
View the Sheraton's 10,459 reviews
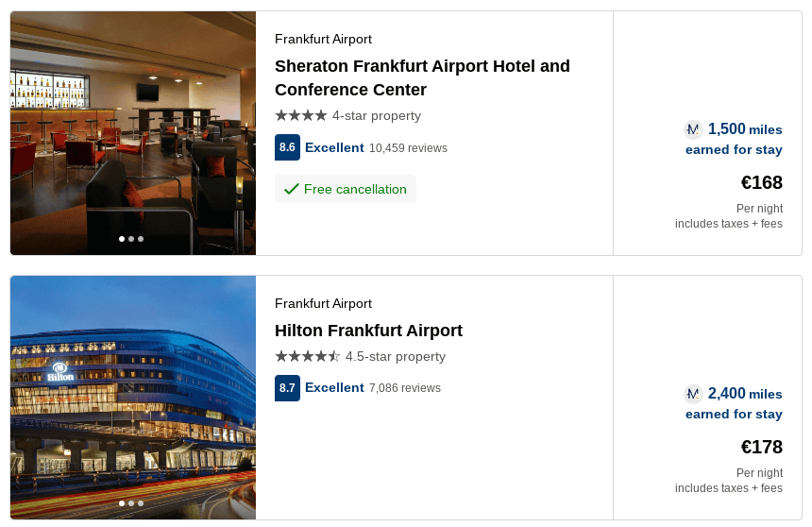(x=408, y=148)
